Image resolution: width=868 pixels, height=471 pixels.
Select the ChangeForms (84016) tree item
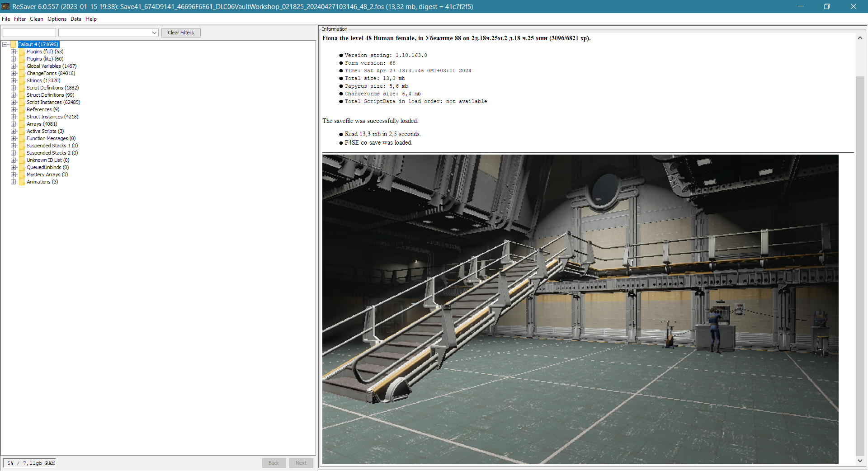pos(51,73)
